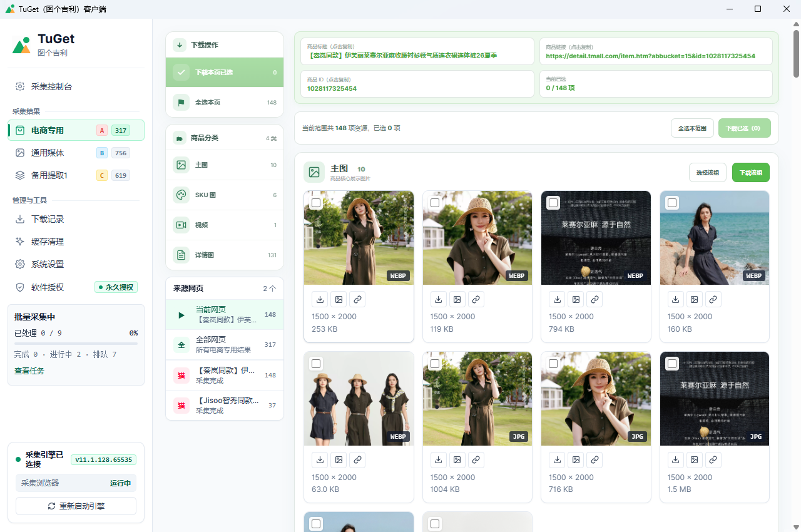801x532 pixels.
Task: Copy the link of the 253 KB image
Action: 357,299
